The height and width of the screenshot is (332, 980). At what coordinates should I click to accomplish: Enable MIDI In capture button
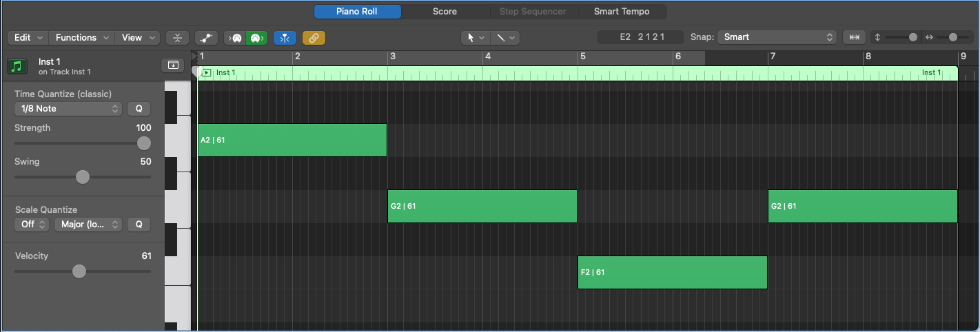pyautogui.click(x=236, y=38)
